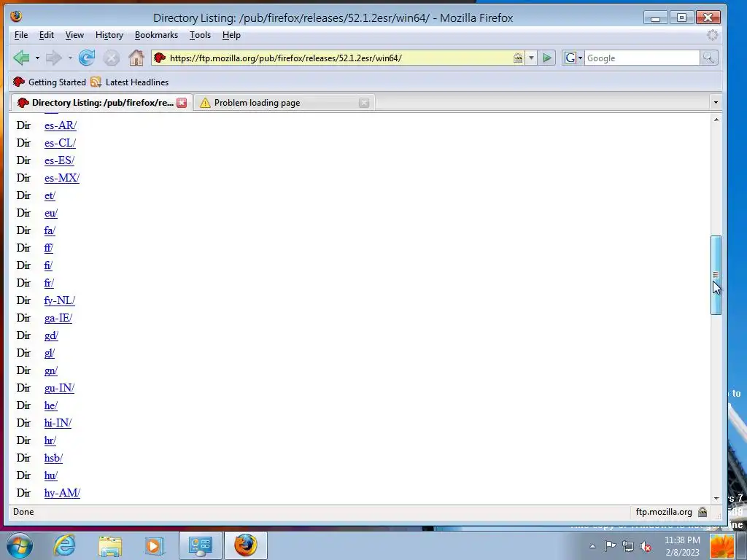The height and width of the screenshot is (560, 747).
Task: Open the Bookmarks menu
Action: [156, 35]
